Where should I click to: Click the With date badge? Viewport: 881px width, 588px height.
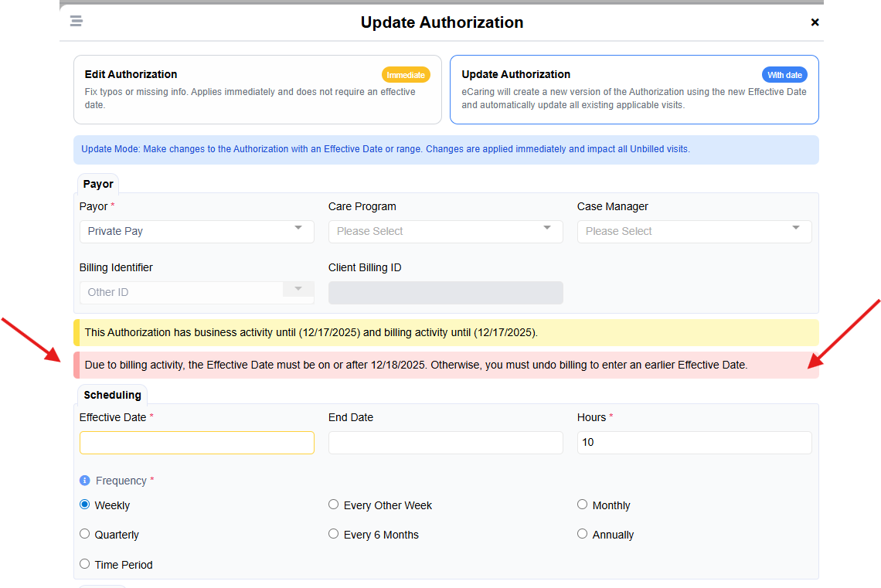click(x=784, y=75)
